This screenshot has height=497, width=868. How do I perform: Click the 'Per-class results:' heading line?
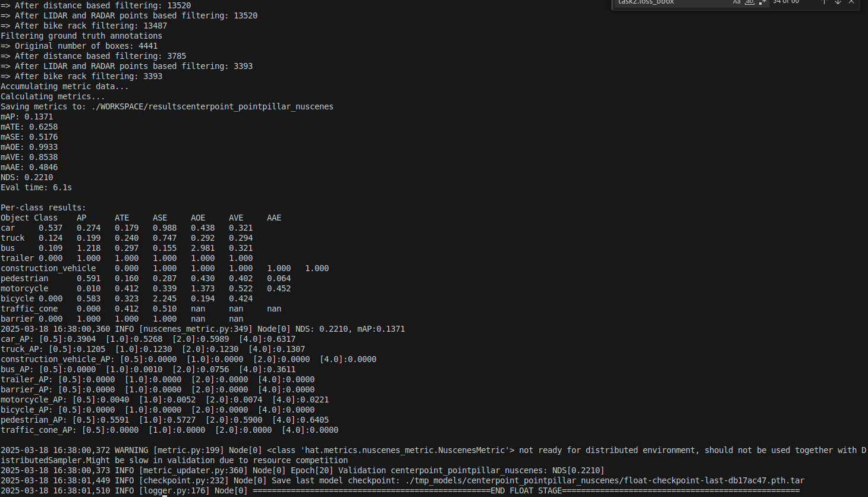pyautogui.click(x=43, y=208)
